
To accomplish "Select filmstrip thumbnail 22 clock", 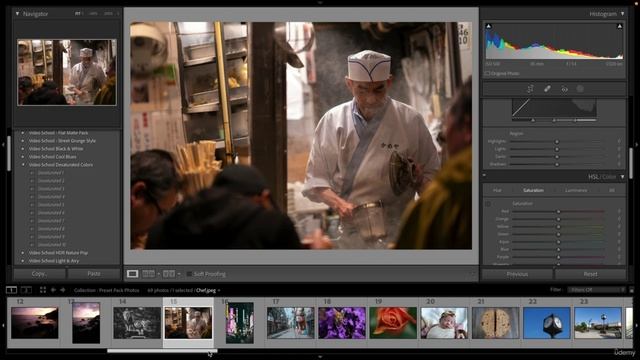I will point(547,323).
